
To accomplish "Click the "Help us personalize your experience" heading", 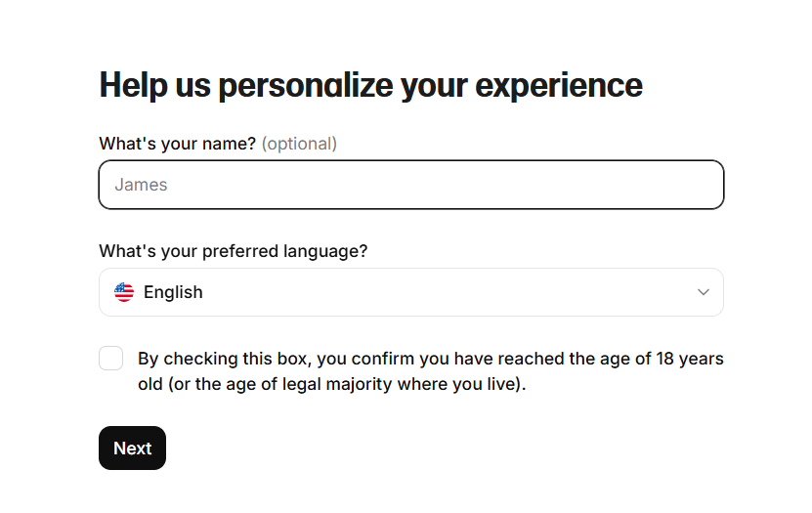I will pyautogui.click(x=371, y=85).
